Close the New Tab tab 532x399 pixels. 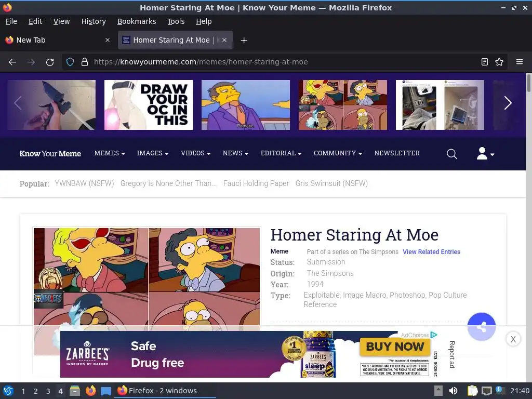click(x=108, y=40)
